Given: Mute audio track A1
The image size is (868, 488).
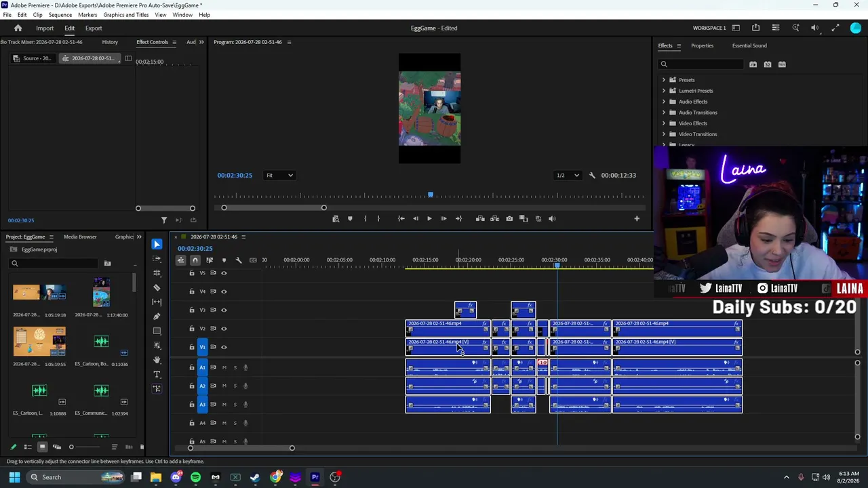Looking at the screenshot, I should click(224, 367).
